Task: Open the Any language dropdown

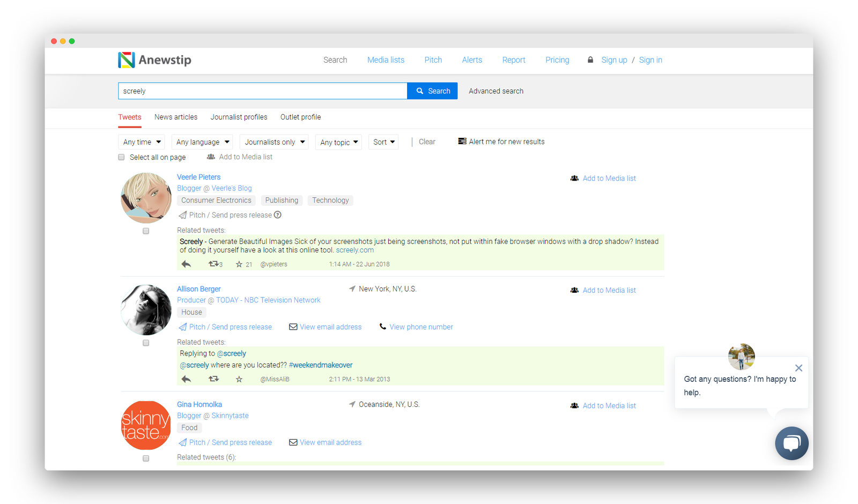Action: (202, 142)
